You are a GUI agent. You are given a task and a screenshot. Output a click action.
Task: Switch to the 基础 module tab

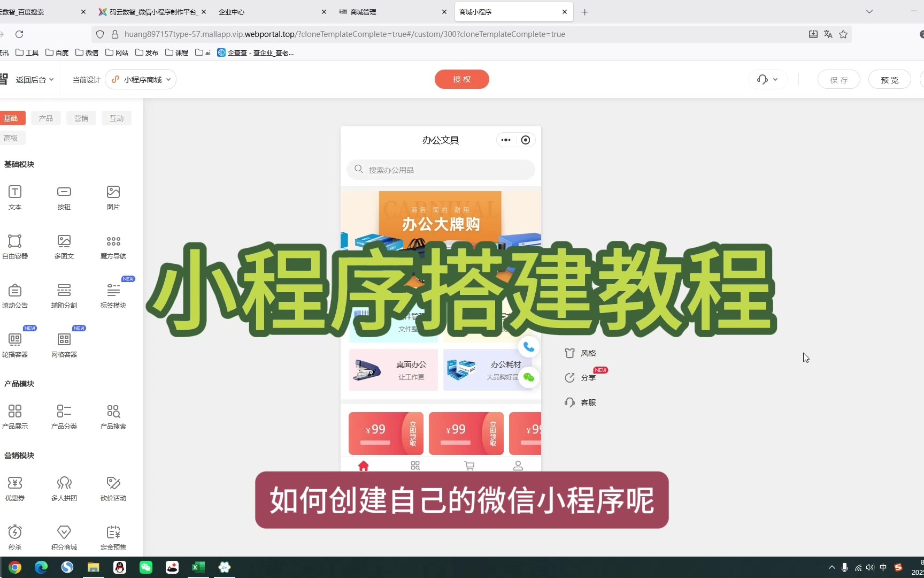pos(11,118)
